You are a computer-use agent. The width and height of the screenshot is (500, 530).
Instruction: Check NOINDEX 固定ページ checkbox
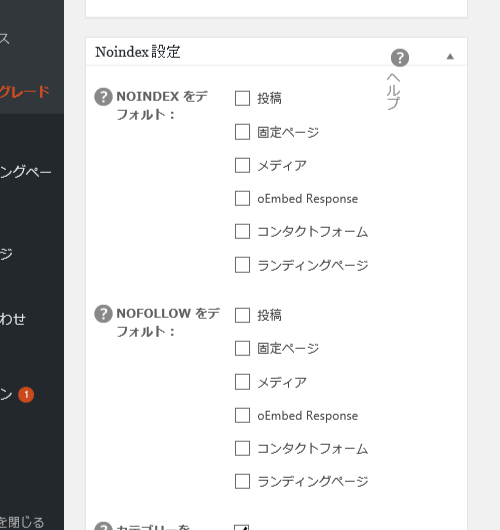[x=242, y=132]
